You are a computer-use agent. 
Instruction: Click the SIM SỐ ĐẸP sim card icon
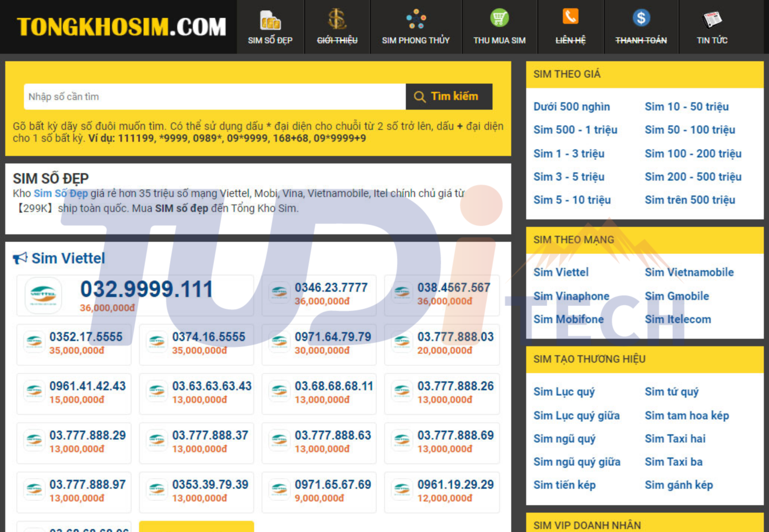[x=270, y=20]
